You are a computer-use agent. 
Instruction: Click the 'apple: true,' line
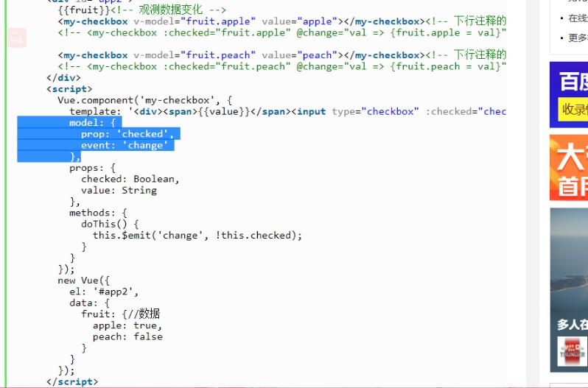click(127, 325)
